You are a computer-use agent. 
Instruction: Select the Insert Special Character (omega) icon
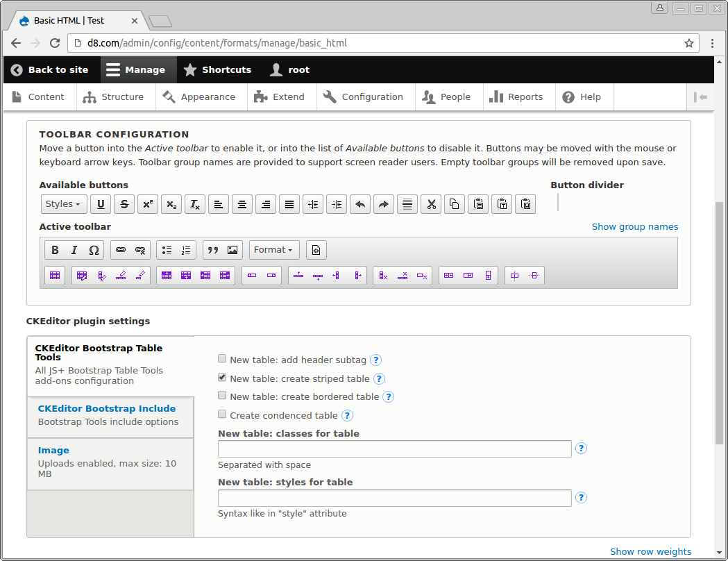pyautogui.click(x=94, y=250)
